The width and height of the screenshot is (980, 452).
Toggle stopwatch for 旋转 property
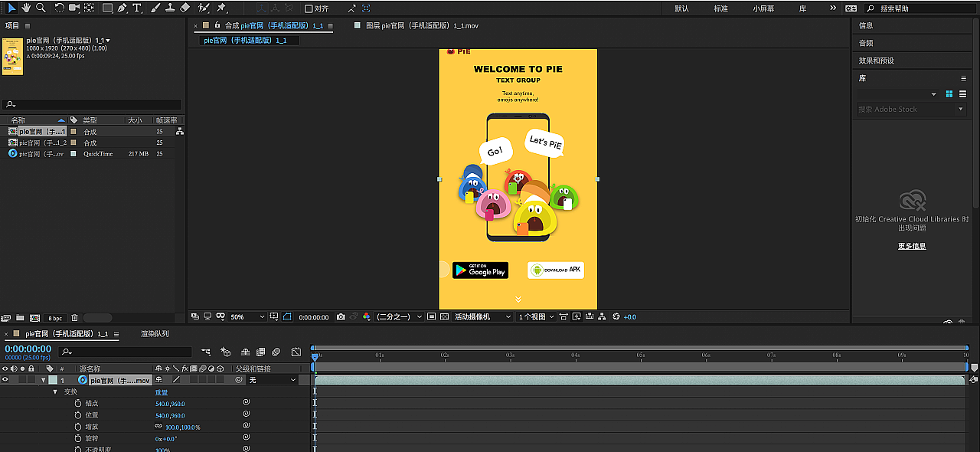coord(77,438)
